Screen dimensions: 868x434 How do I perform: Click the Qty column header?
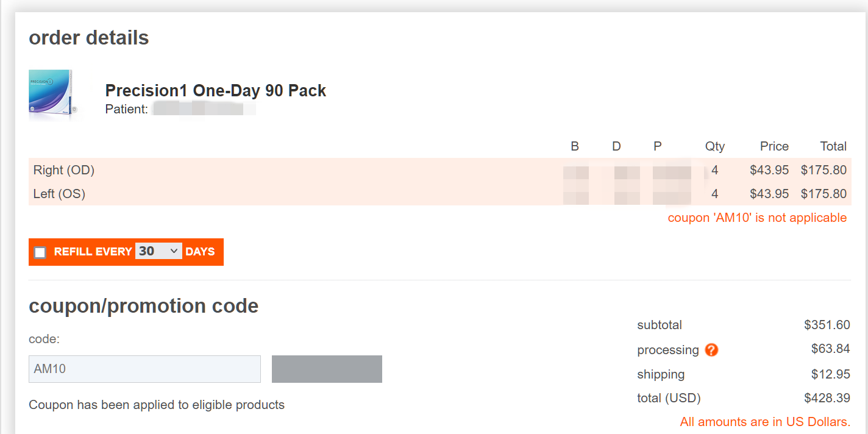coord(715,146)
